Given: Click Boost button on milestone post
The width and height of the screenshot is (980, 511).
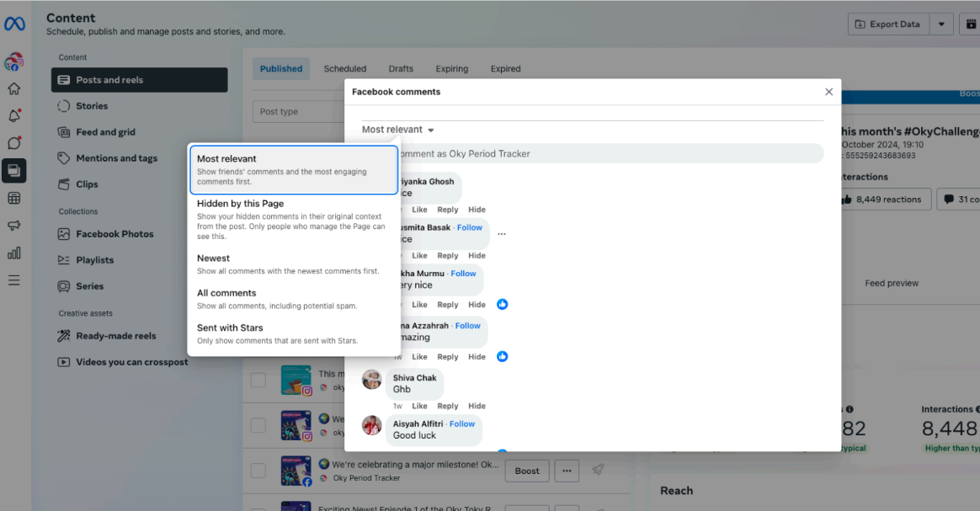Looking at the screenshot, I should tap(527, 471).
